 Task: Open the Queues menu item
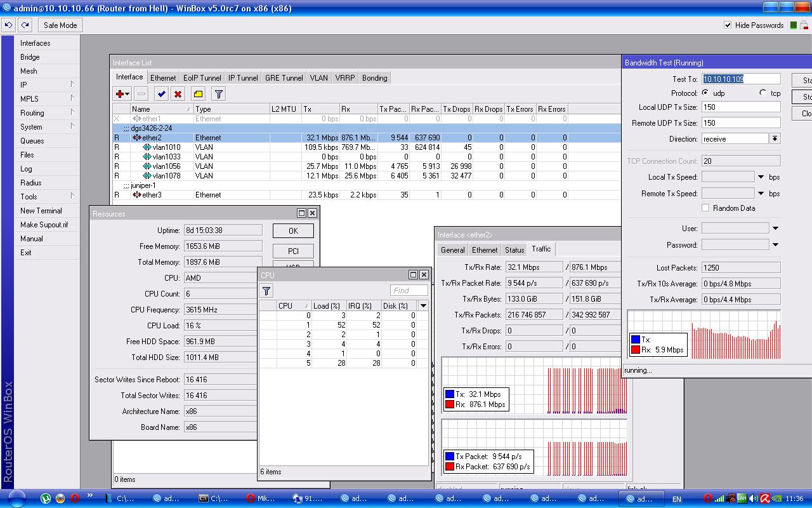(32, 141)
